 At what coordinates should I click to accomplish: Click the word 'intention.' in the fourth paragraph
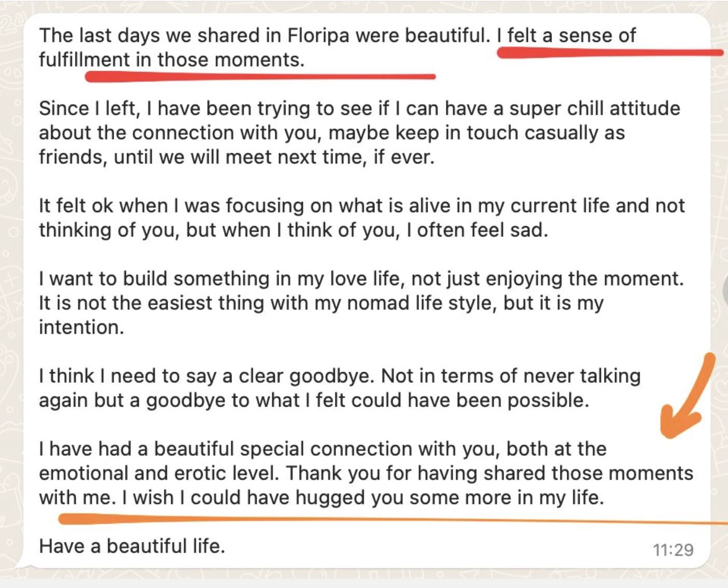tap(81, 327)
